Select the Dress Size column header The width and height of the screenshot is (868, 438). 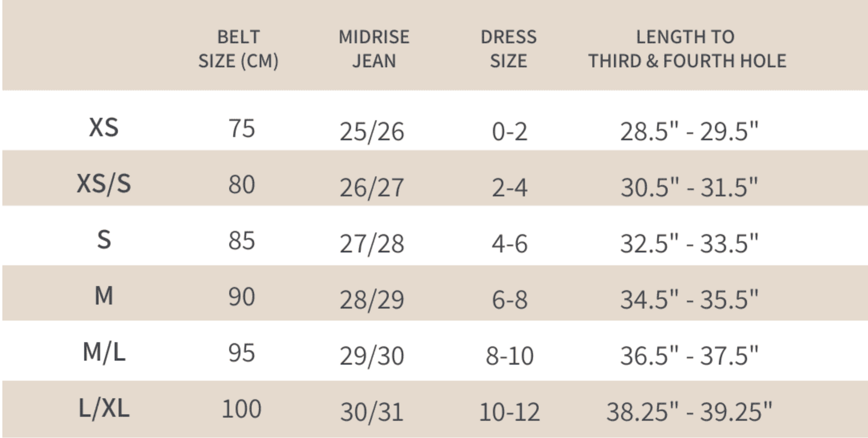(508, 49)
